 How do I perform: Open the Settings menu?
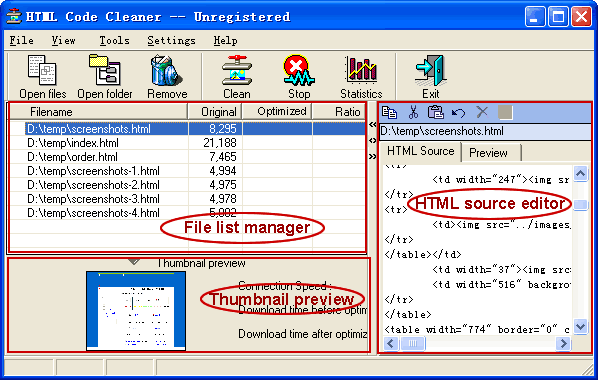(171, 40)
